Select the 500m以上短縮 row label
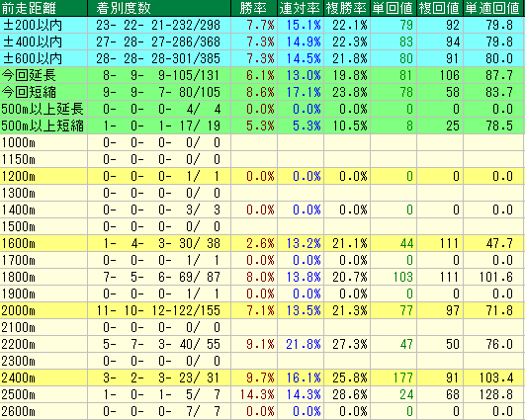The image size is (525, 420). click(44, 126)
